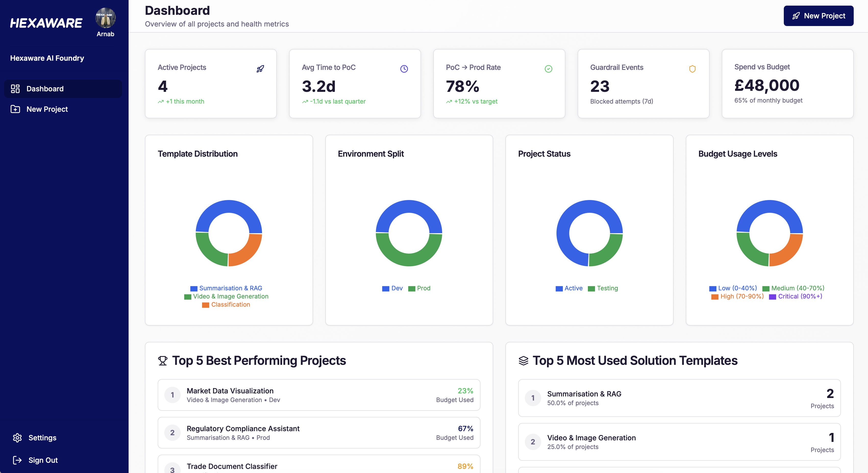Image resolution: width=868 pixels, height=473 pixels.
Task: Toggle the Critical (90%+) legend swatch
Action: 772,296
